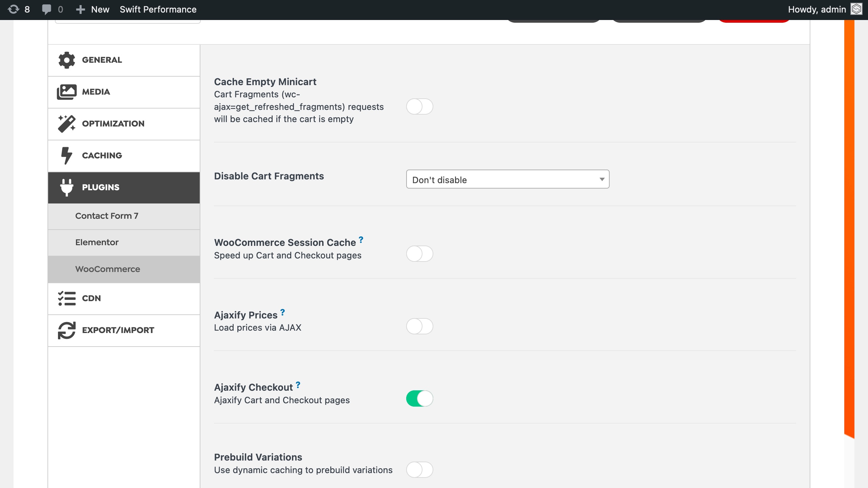
Task: Open help tooltip for Ajaxify Checkout
Action: 298,385
